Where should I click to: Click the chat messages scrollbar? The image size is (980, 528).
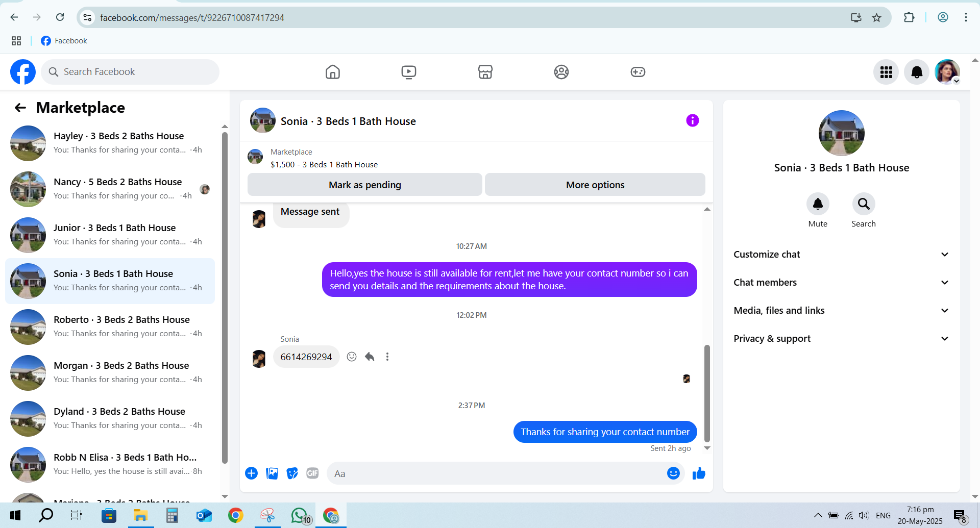(x=707, y=393)
